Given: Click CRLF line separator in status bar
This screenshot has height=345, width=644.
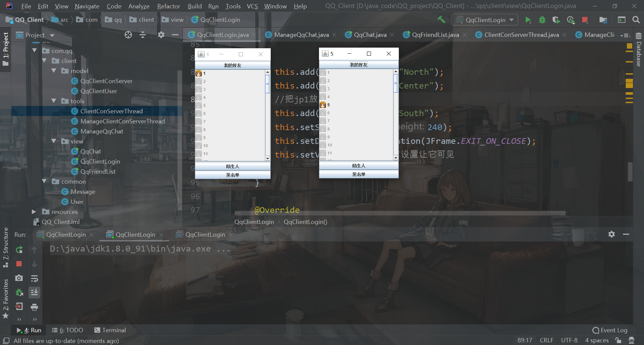Looking at the screenshot, I should pyautogui.click(x=546, y=340).
